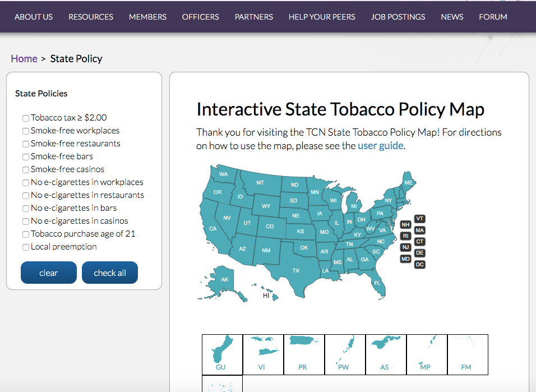Click the VT box beside the map
Screen dimensions: 536x392
[419, 219]
